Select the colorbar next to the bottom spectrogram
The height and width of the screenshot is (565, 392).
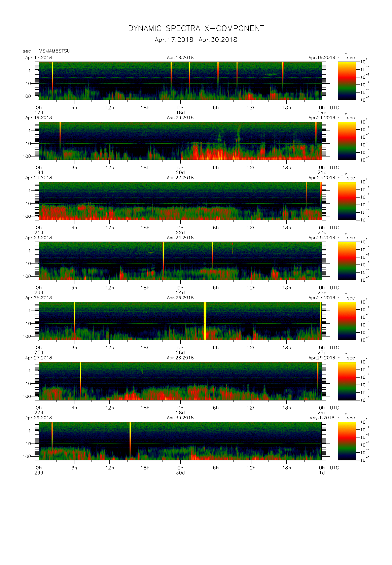[347, 440]
